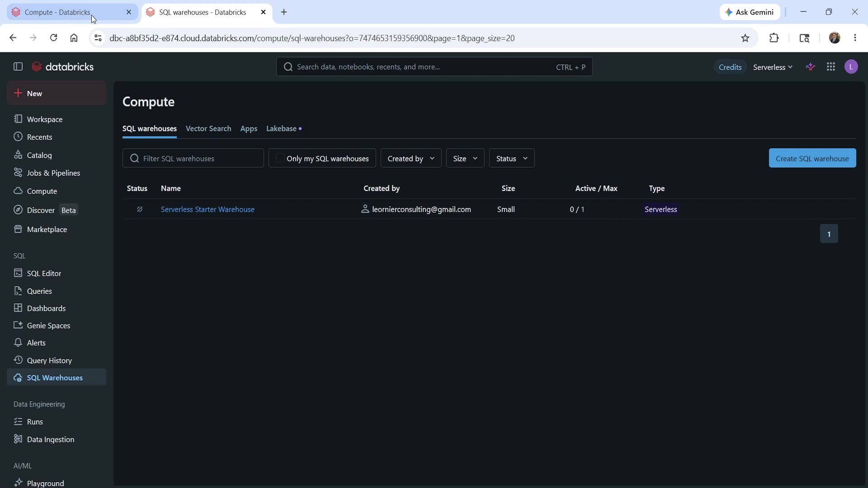Collapse the sidebar with the panel toggle icon
This screenshot has width=868, height=488.
tap(18, 67)
